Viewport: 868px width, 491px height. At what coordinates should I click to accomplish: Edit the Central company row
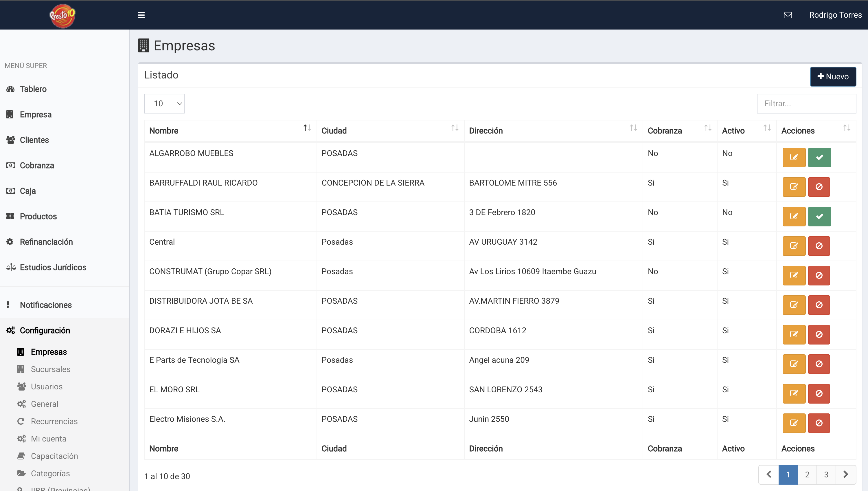pyautogui.click(x=794, y=246)
